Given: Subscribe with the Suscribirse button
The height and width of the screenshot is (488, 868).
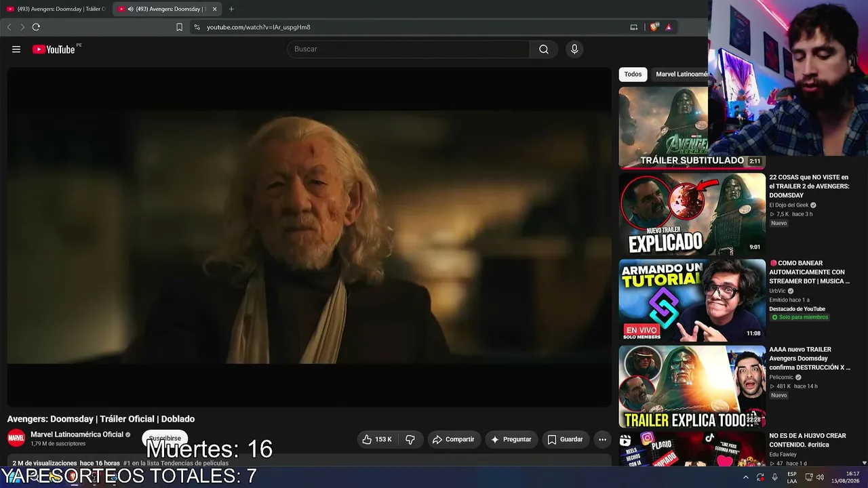Looking at the screenshot, I should click(x=165, y=439).
